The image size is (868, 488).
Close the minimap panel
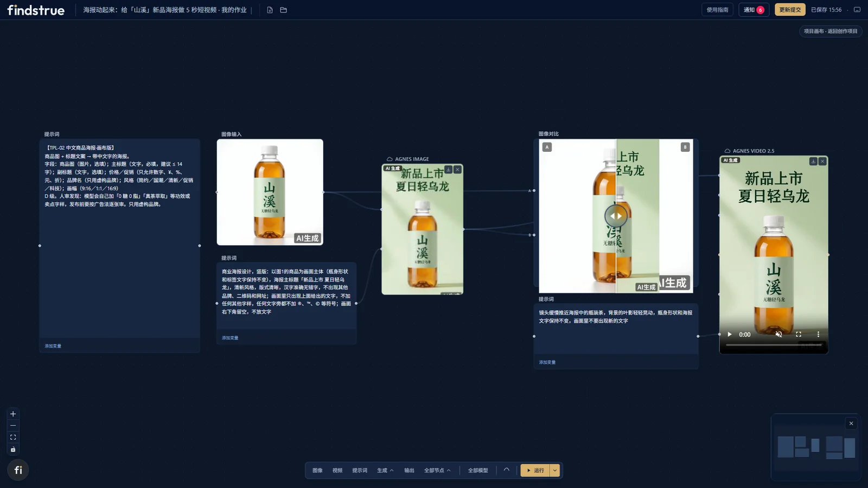click(x=851, y=423)
